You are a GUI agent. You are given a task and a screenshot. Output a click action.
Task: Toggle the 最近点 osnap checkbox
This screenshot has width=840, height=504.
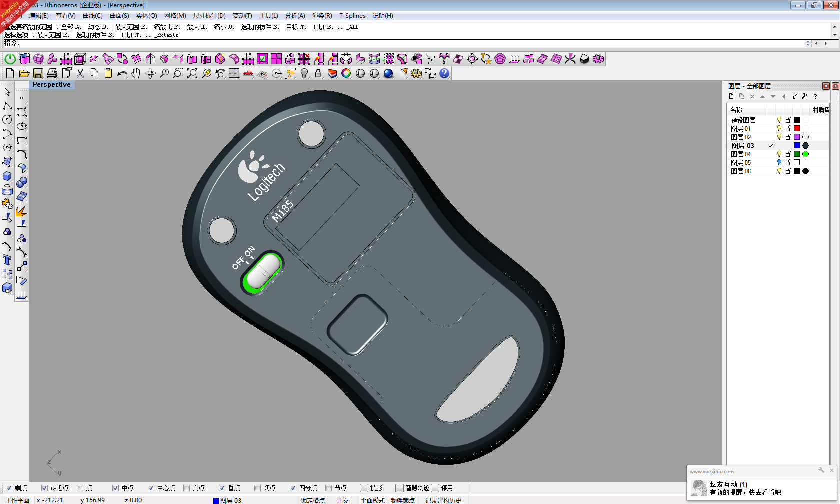click(44, 488)
